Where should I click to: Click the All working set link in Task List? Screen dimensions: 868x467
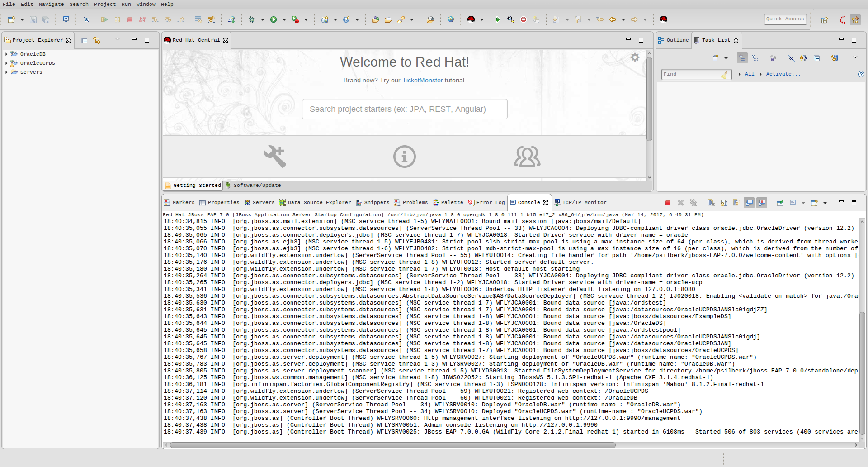750,74
